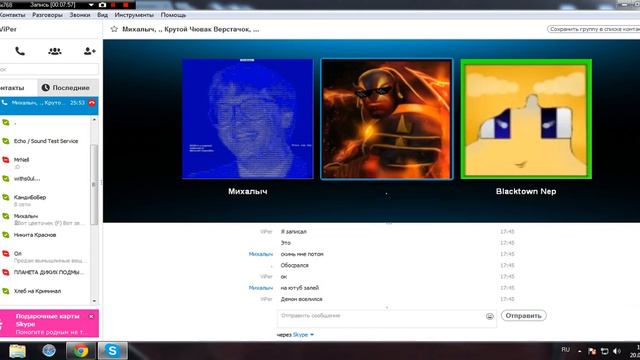Open File Explorer from the taskbar
Image resolution: width=640 pixels, height=360 pixels.
tap(17, 351)
